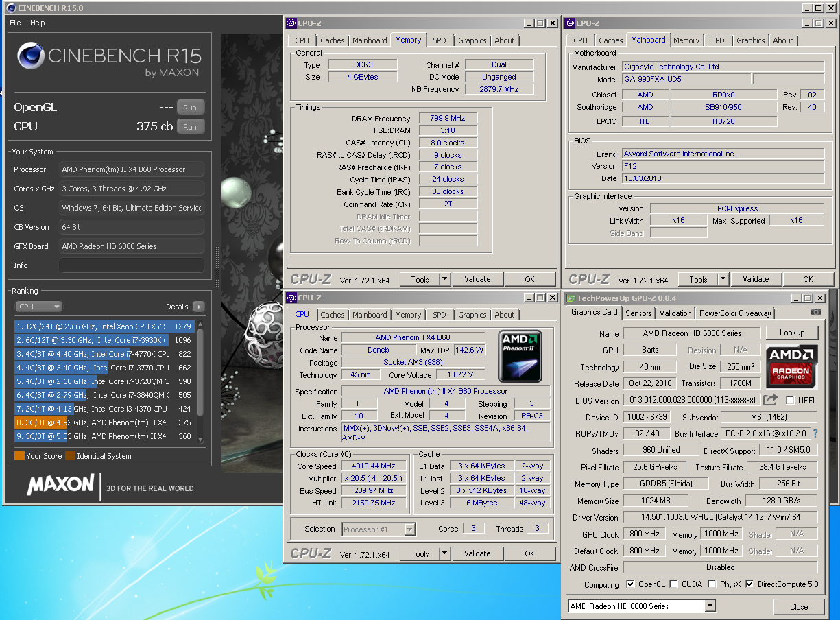Click the Cinebench R15 sphere logo
The image size is (840, 620).
(31, 57)
